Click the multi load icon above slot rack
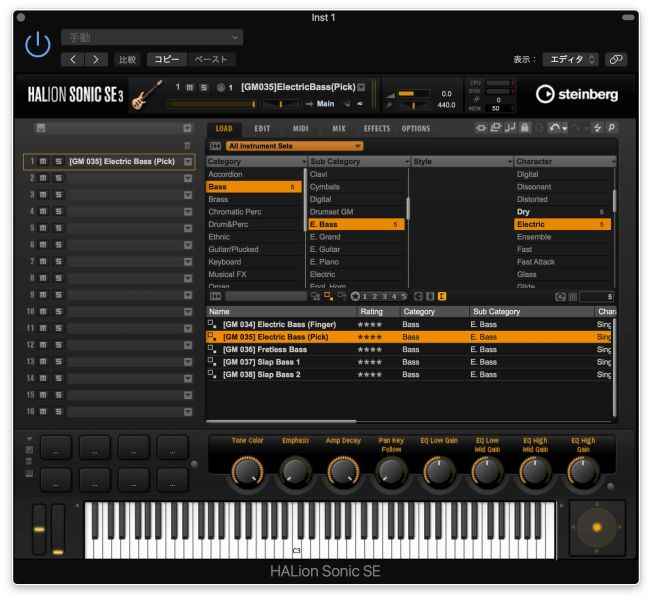652x600 pixels. (x=40, y=128)
